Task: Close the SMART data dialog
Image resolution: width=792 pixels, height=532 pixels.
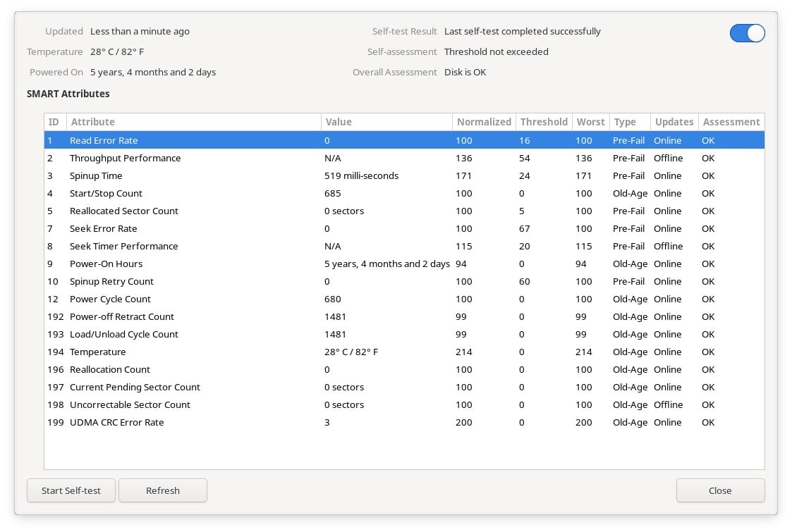Action: point(720,490)
